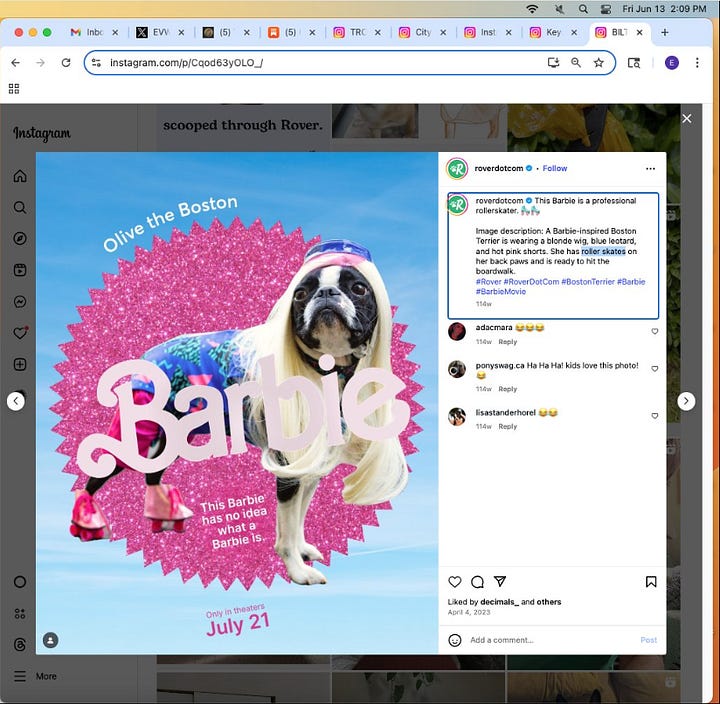
Task: Click the Instagram logo wordmark
Action: (x=42, y=133)
